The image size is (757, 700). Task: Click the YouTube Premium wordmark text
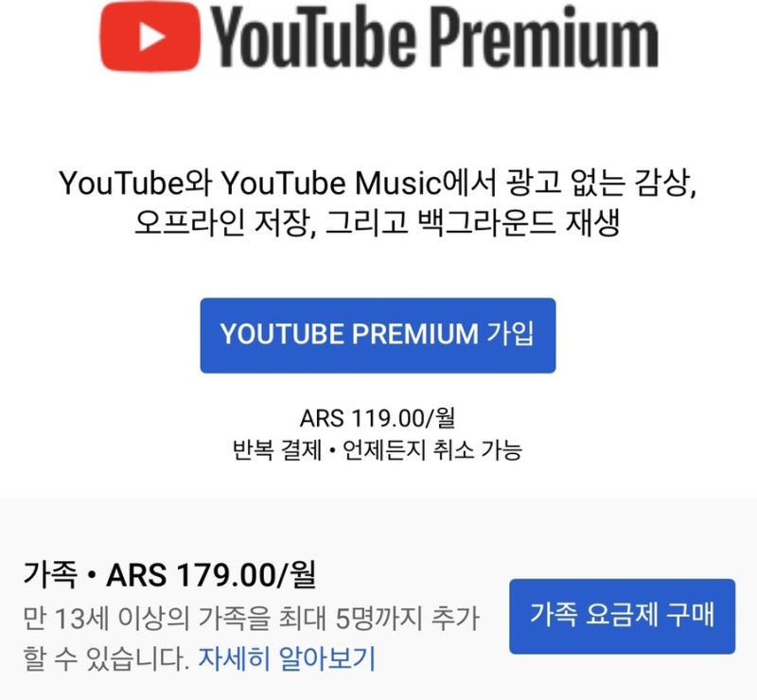tap(434, 37)
